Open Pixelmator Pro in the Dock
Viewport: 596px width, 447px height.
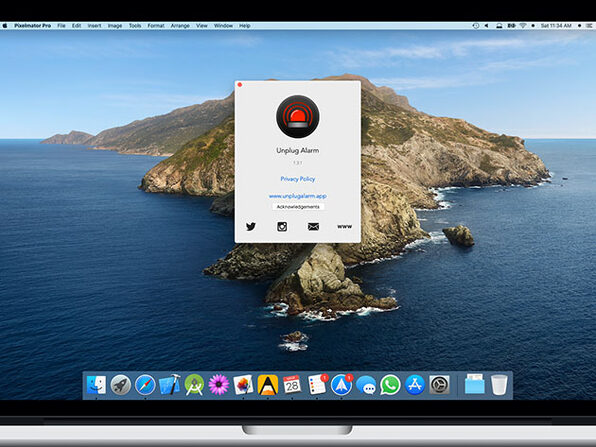point(243,385)
